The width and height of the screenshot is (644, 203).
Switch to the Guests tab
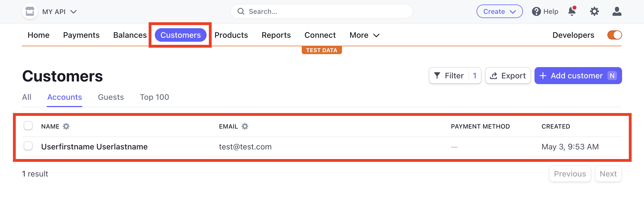111,97
